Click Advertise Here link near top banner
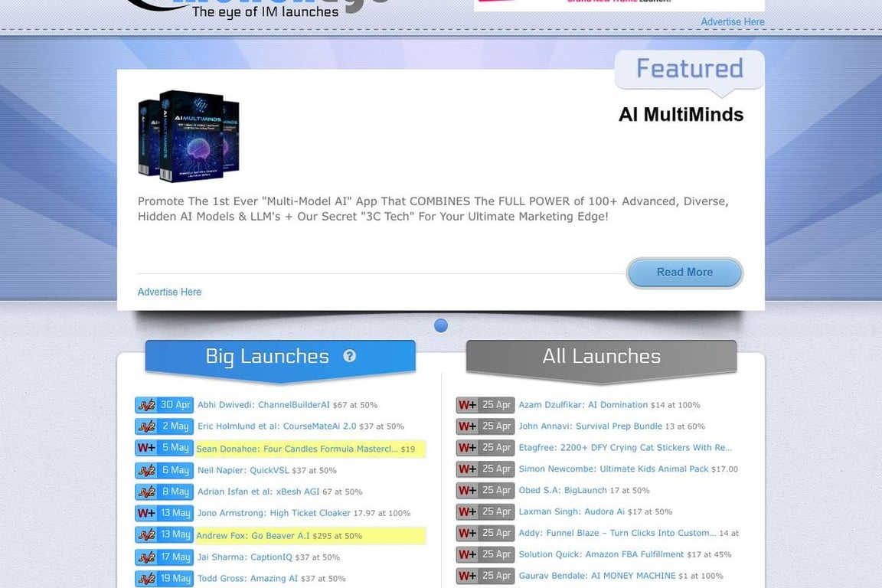Viewport: 882px width, 588px height. [x=733, y=22]
